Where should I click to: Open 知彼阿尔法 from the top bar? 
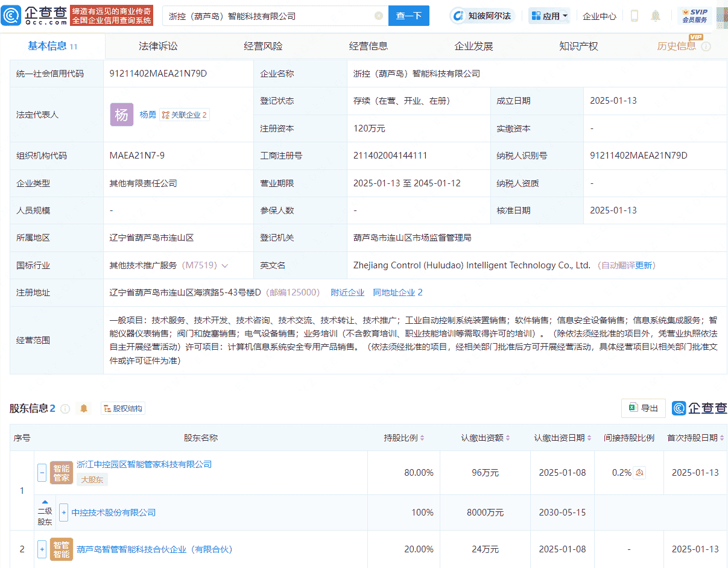483,16
